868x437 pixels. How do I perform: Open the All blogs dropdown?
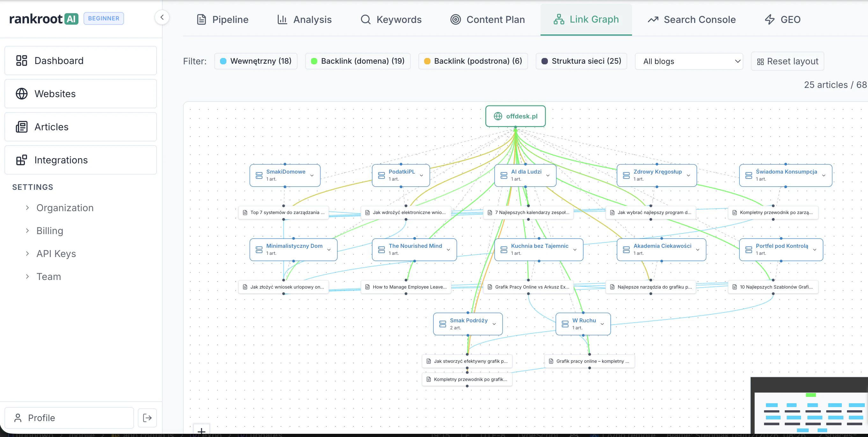(689, 61)
